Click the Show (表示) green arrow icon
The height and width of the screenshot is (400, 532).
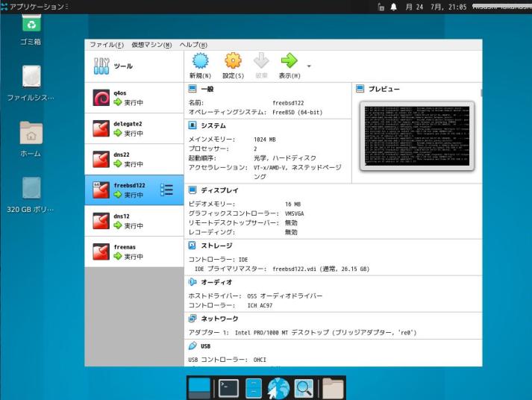point(289,61)
